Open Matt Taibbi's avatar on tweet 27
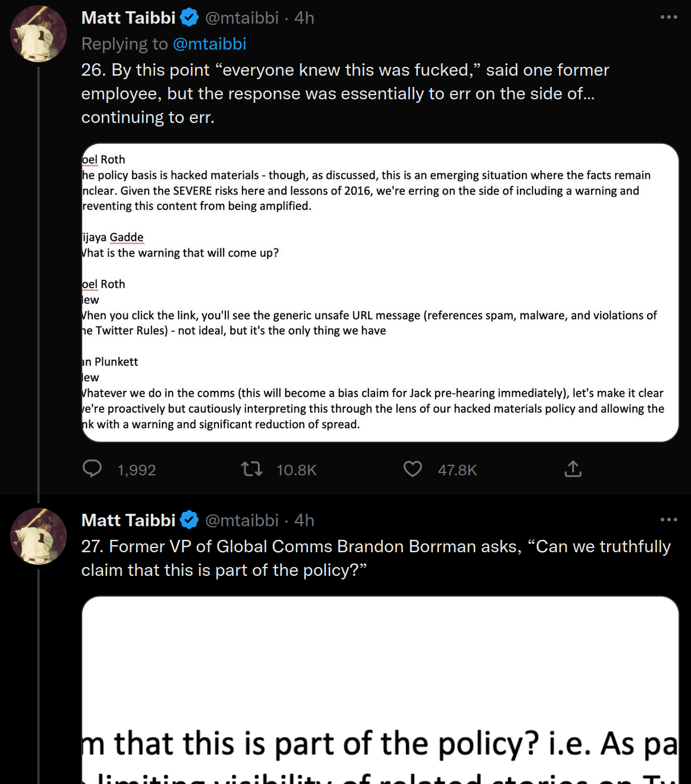Image resolution: width=691 pixels, height=784 pixels. (38, 536)
